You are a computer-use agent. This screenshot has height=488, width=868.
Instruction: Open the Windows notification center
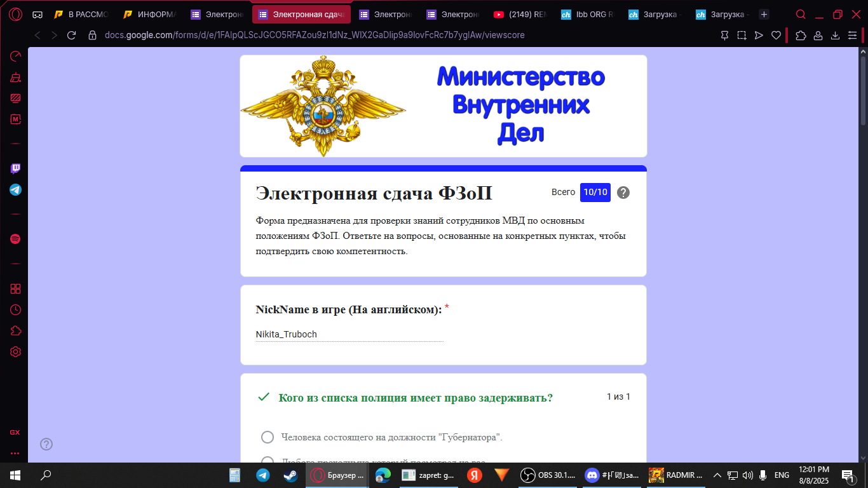pos(848,475)
